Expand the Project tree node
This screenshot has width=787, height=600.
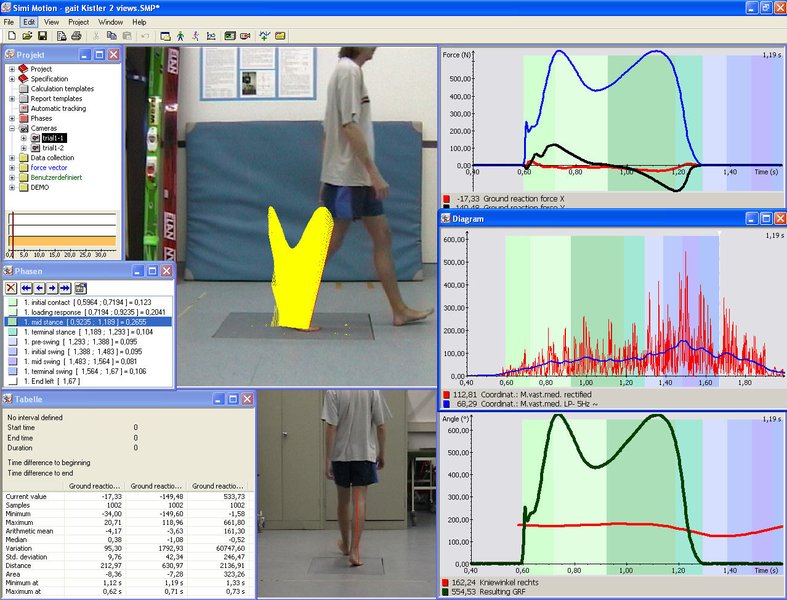(11, 69)
